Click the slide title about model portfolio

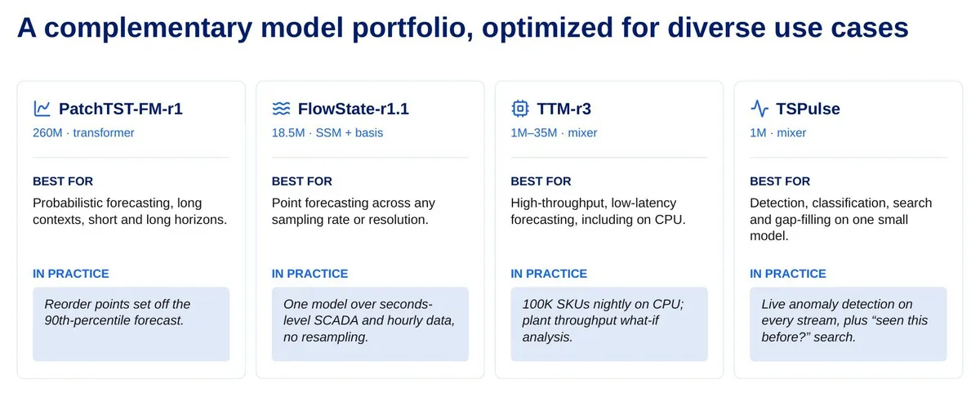(x=463, y=29)
